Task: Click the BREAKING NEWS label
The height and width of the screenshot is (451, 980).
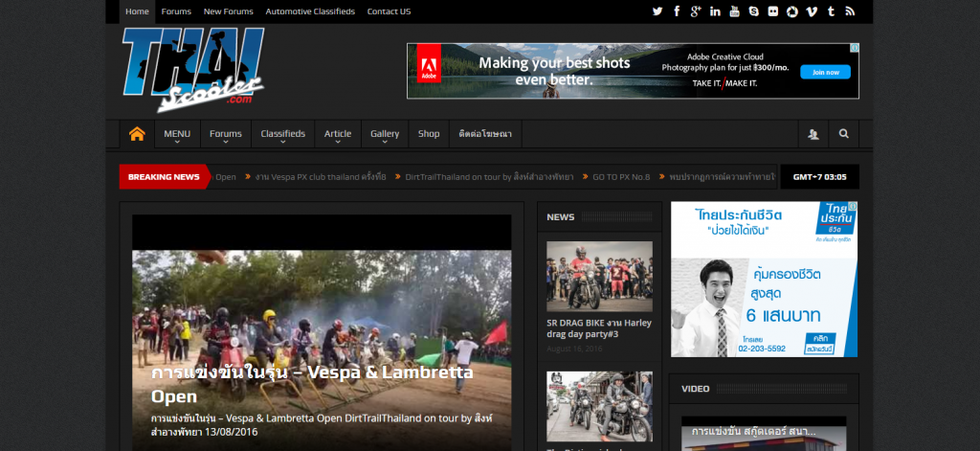Action: [x=164, y=177]
